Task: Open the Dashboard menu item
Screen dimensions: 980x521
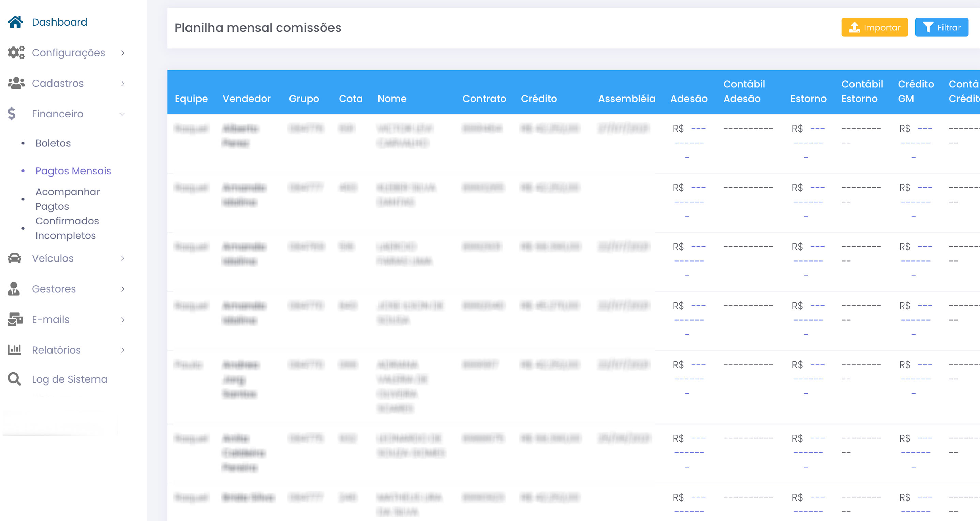Action: 59,22
